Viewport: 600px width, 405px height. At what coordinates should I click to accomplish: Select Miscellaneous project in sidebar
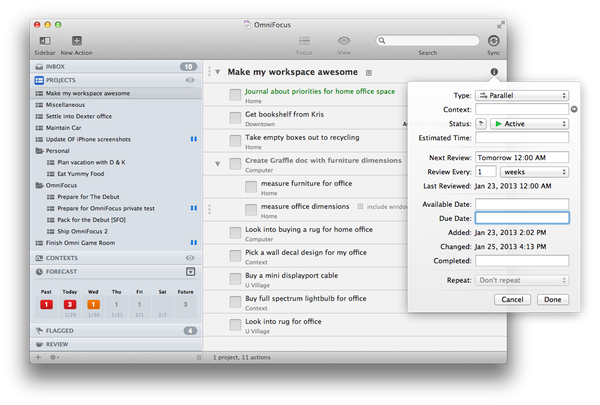coord(116,105)
